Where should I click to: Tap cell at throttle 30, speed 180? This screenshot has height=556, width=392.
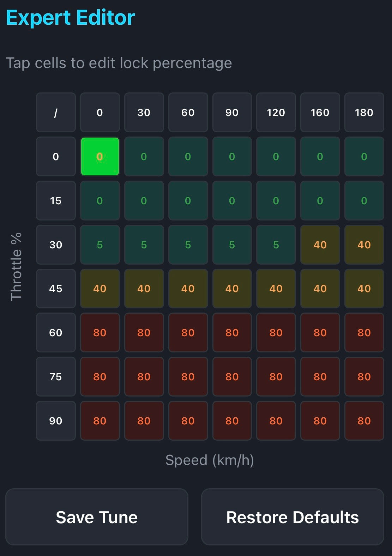tap(364, 245)
